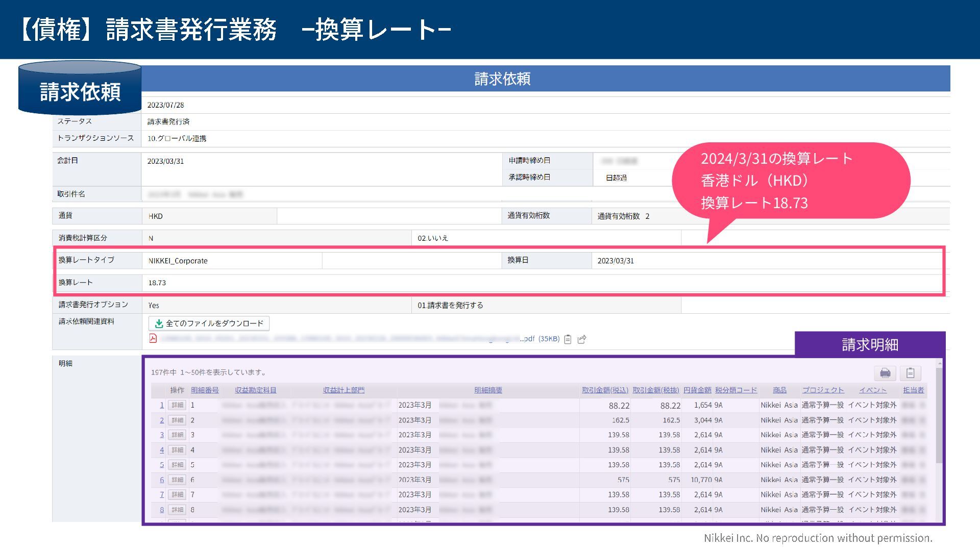
Task: Sort by 円貨金額 column header
Action: 697,390
